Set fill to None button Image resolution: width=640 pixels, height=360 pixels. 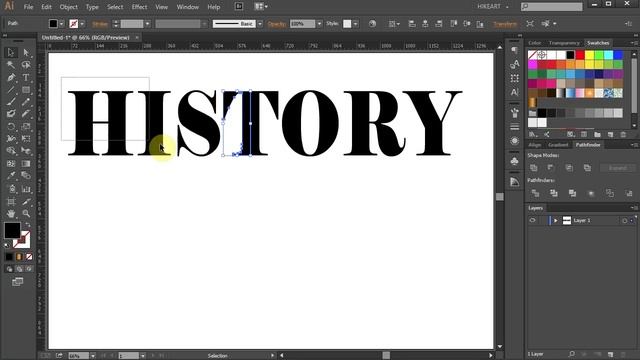pyautogui.click(x=29, y=257)
